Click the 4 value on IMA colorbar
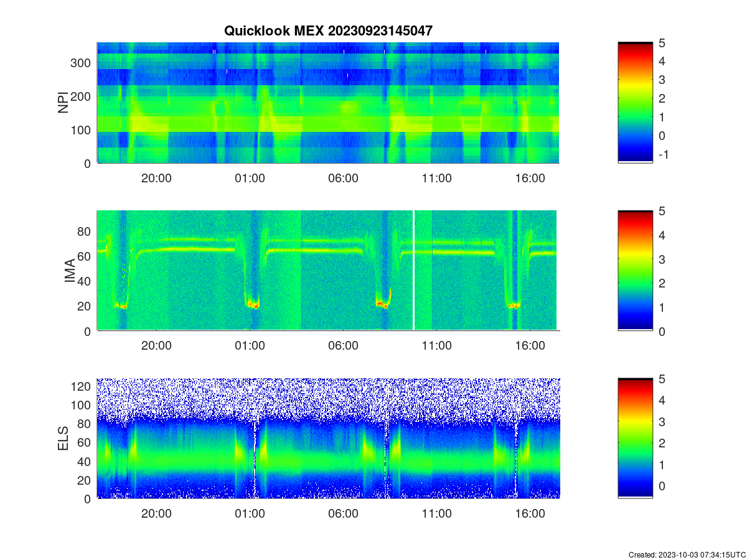The image size is (747, 560). (x=662, y=235)
